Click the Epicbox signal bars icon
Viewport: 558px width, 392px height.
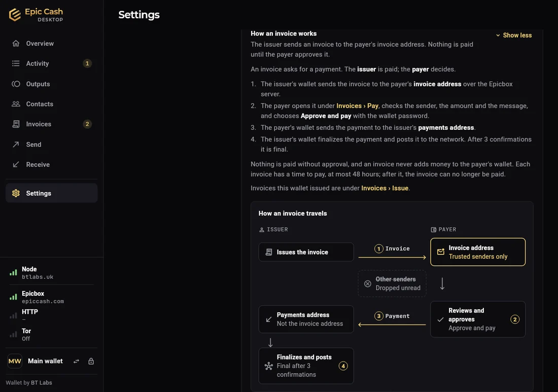tap(13, 297)
